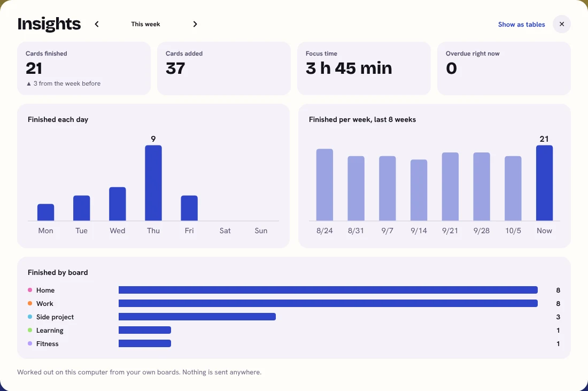Click the blue Side project color dot

tap(30, 317)
